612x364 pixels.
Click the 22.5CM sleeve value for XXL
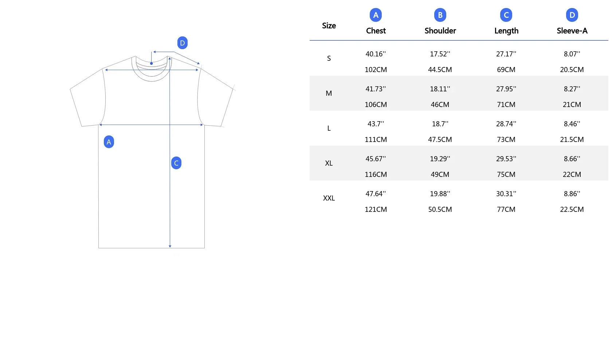point(572,209)
